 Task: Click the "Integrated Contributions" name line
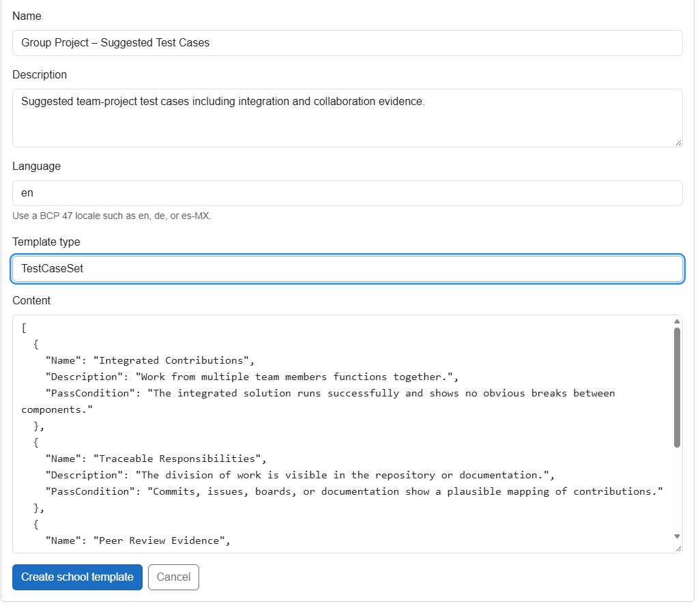(x=150, y=360)
